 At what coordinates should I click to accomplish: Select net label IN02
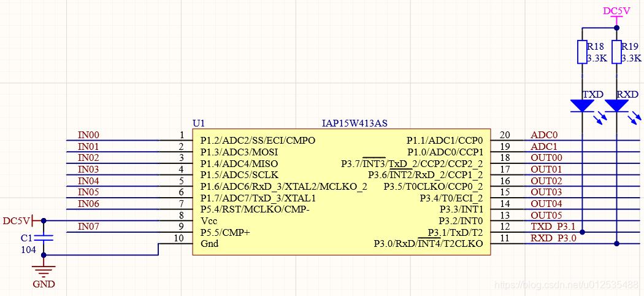point(88,158)
